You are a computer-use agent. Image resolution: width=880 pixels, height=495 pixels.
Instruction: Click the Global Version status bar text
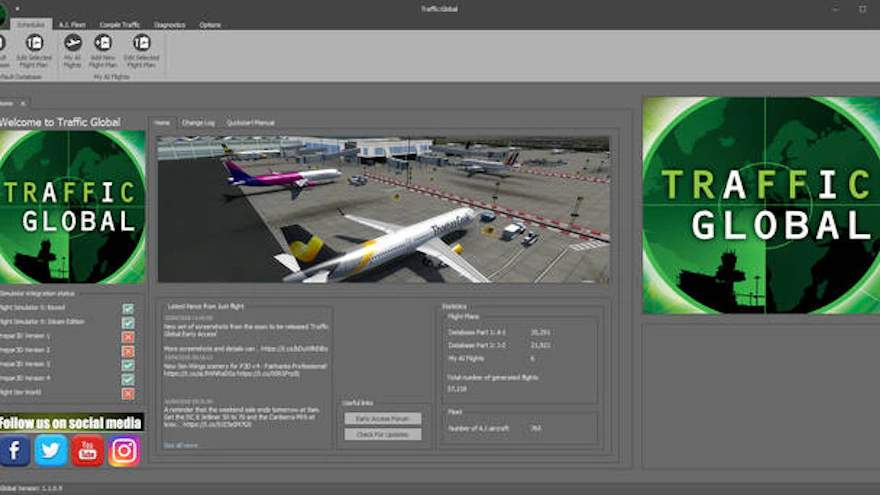pyautogui.click(x=31, y=488)
